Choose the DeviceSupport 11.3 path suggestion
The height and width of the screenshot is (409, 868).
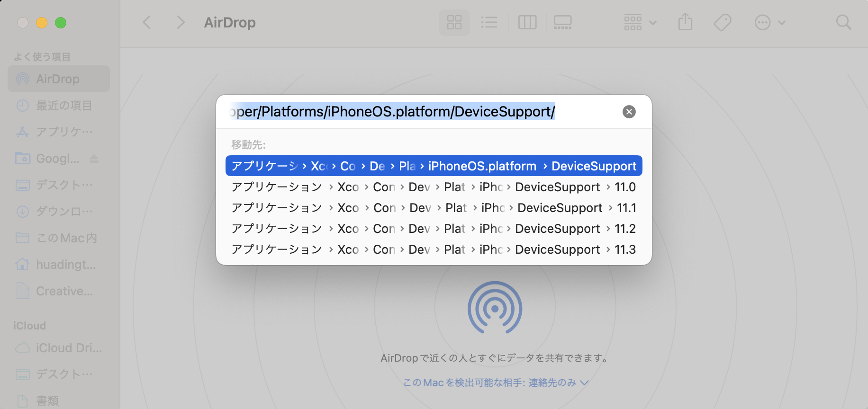(434, 249)
